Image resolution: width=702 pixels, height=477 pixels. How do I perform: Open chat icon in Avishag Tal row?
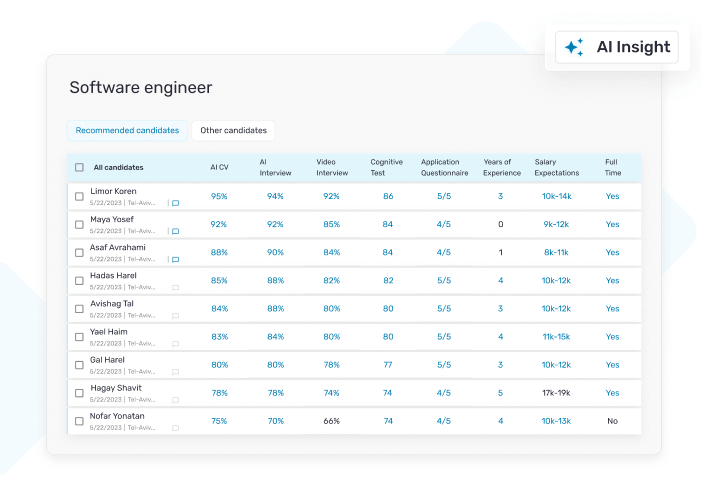tap(176, 316)
